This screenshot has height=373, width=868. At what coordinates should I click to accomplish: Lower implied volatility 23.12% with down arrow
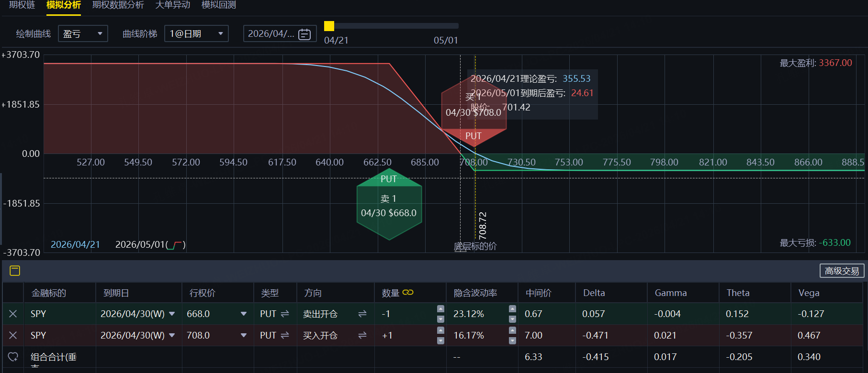coord(512,319)
